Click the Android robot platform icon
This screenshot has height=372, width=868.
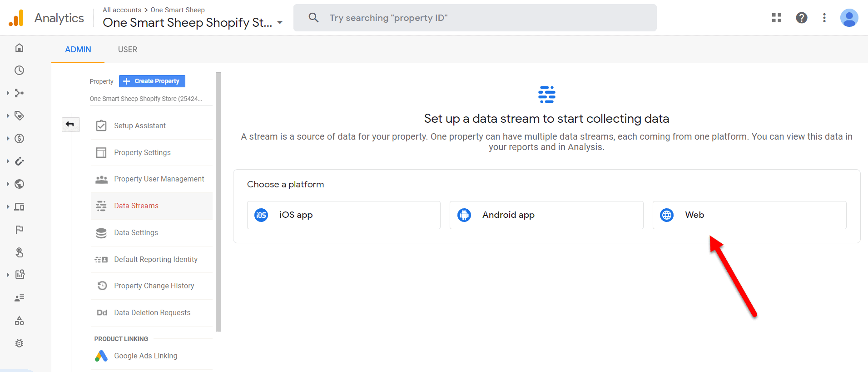(x=464, y=215)
